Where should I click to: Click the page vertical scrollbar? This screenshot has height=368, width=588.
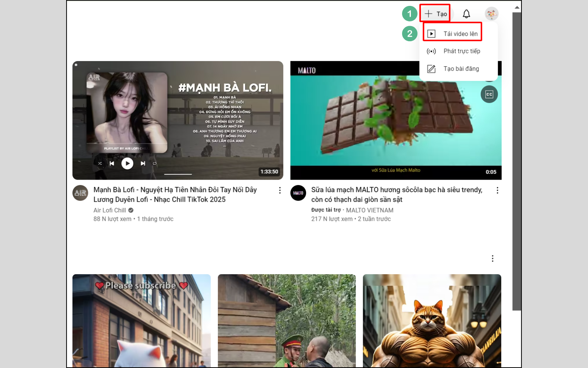point(517,161)
